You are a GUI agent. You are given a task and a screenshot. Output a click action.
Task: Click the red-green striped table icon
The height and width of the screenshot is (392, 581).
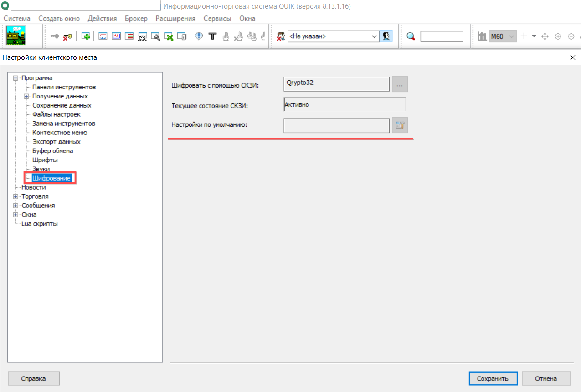click(129, 36)
